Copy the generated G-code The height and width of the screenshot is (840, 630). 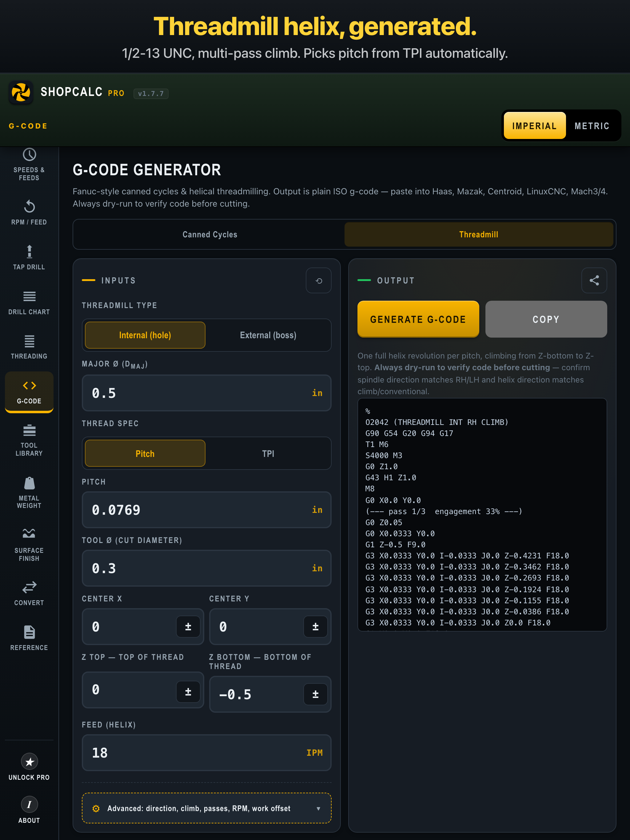pos(546,319)
